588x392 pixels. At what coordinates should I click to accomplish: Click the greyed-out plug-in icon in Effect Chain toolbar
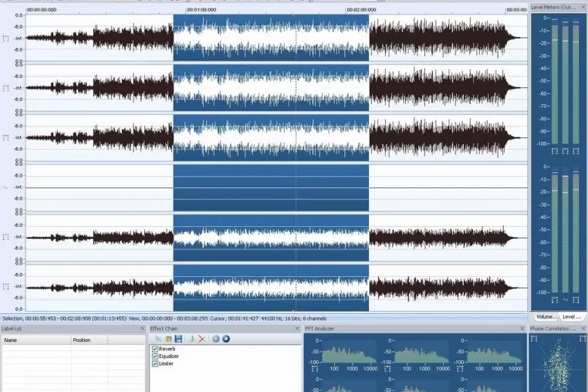(158, 339)
